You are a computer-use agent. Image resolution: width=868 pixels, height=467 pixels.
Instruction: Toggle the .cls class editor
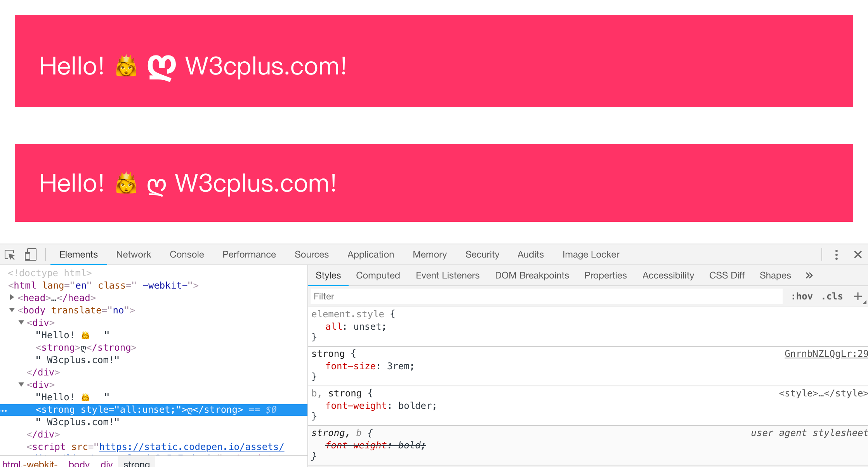coord(832,296)
